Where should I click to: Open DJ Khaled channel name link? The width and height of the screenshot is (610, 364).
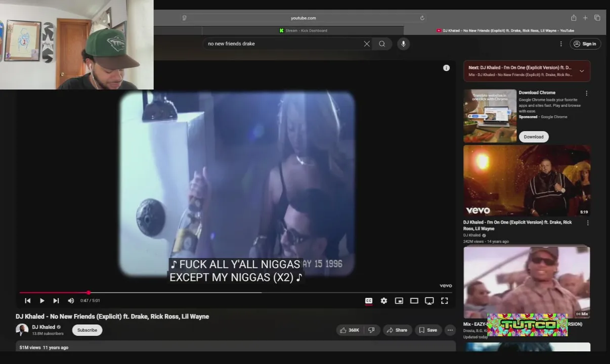44,328
